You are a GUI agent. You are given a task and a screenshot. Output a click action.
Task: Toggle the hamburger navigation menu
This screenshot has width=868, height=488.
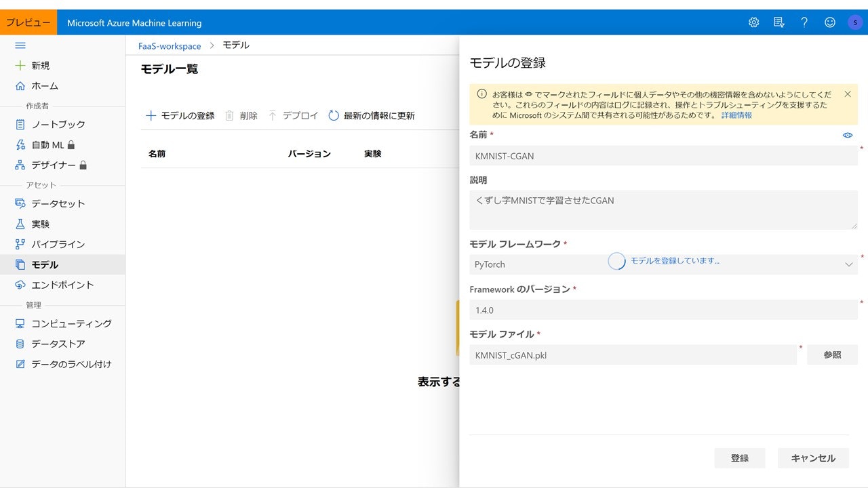20,45
